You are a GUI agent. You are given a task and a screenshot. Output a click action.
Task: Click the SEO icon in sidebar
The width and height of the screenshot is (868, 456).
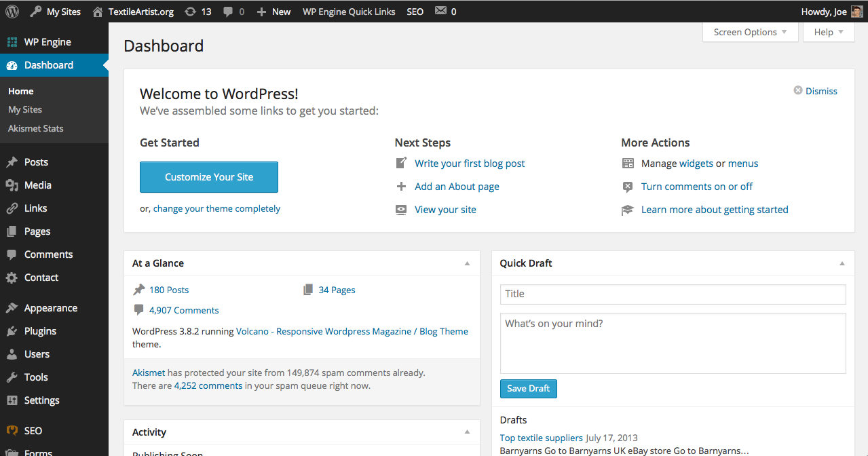tap(12, 431)
